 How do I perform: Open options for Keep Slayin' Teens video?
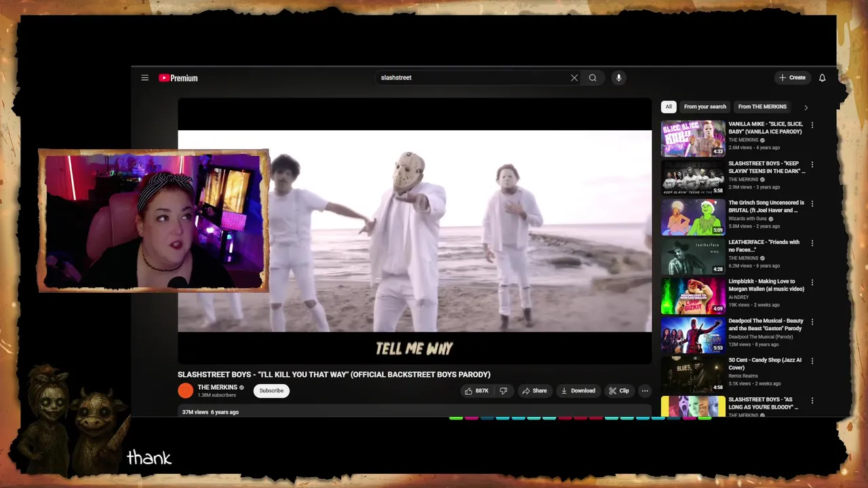pyautogui.click(x=812, y=165)
